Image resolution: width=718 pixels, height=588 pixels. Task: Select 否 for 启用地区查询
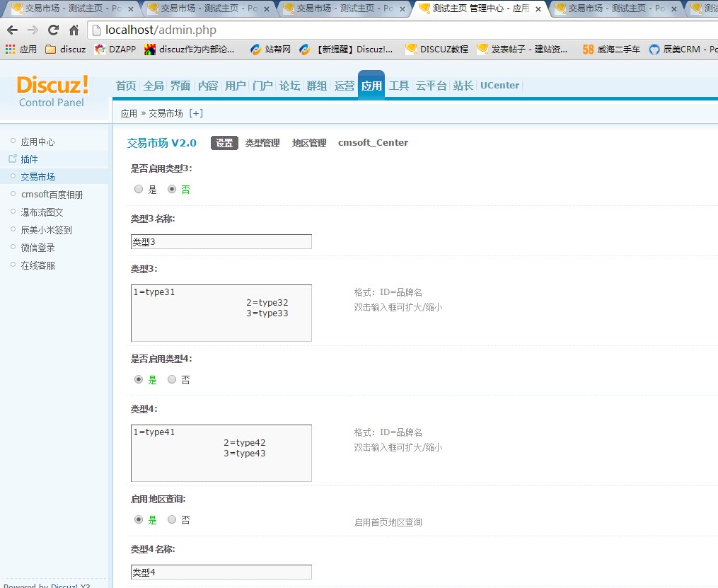click(172, 519)
